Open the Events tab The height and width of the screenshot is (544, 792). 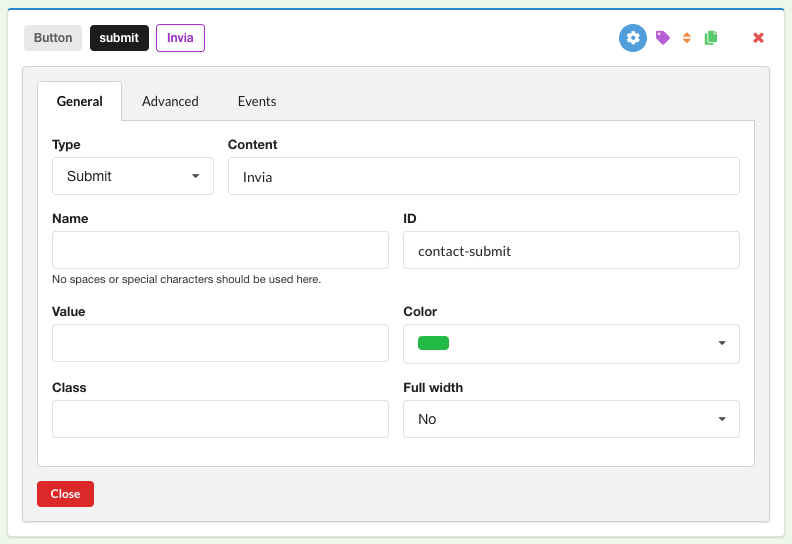tap(257, 101)
